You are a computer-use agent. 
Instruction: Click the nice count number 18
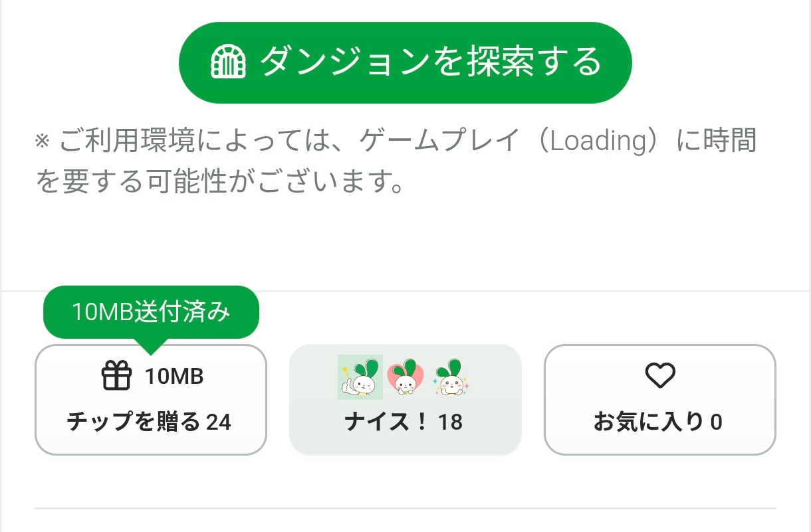pyautogui.click(x=450, y=422)
